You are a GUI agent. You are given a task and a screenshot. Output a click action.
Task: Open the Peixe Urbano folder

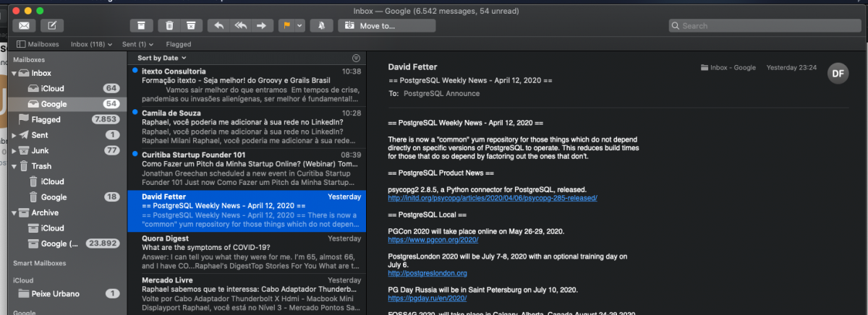click(67, 293)
